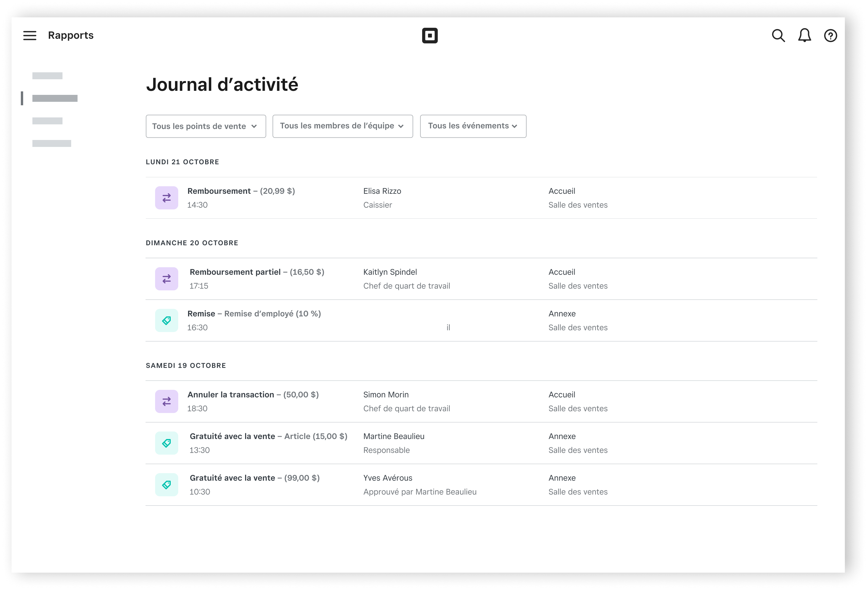Image resolution: width=868 pixels, height=590 pixels.
Task: Click Accueil location in Elisa Rizzo row
Action: click(562, 191)
